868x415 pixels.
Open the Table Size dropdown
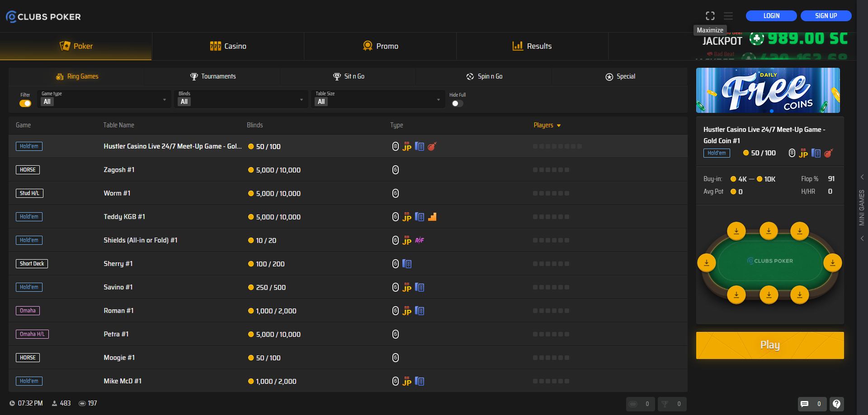(x=378, y=99)
